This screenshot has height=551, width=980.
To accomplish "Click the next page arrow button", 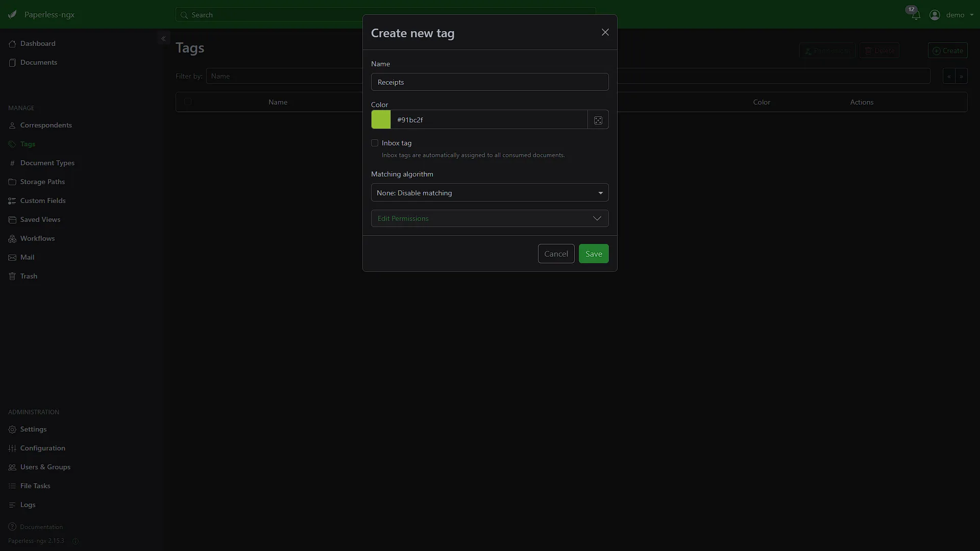I will 961,76.
